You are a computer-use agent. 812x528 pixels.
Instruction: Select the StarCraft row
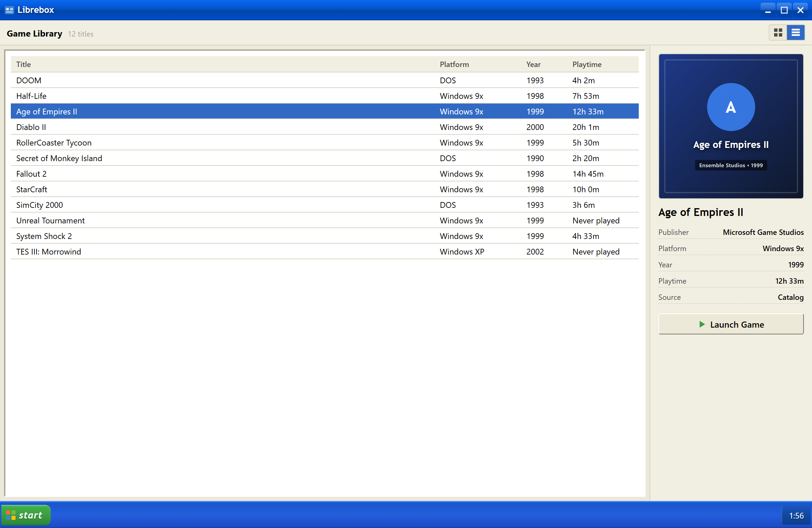click(x=324, y=190)
